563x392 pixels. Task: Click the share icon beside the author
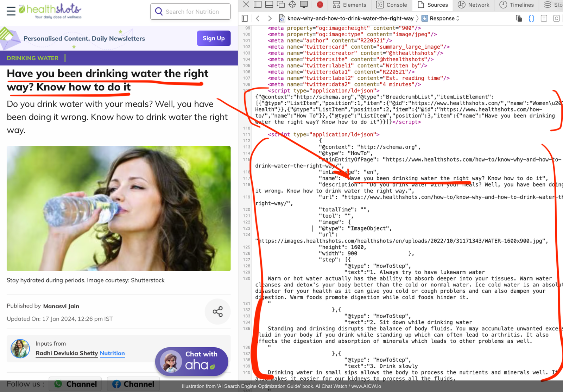tap(217, 311)
